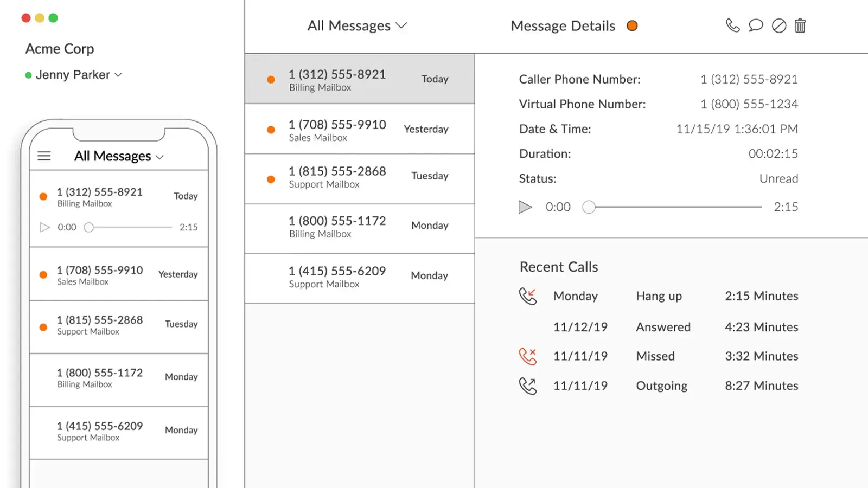868x488 pixels.
Task: Select 1 (415) 555-6209 Support Mailbox message
Action: [360, 279]
